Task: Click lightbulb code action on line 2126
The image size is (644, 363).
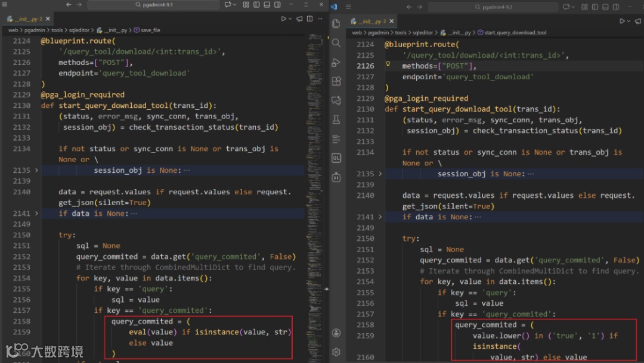Action: (x=388, y=64)
